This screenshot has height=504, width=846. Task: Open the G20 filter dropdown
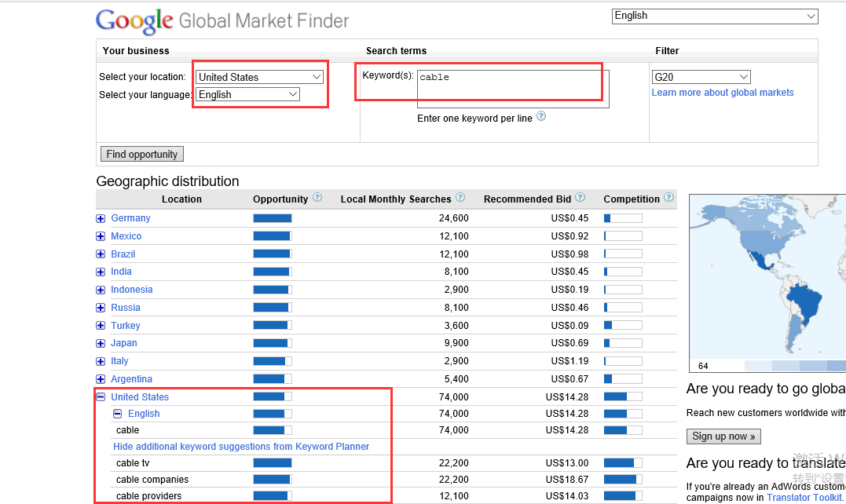tap(701, 77)
